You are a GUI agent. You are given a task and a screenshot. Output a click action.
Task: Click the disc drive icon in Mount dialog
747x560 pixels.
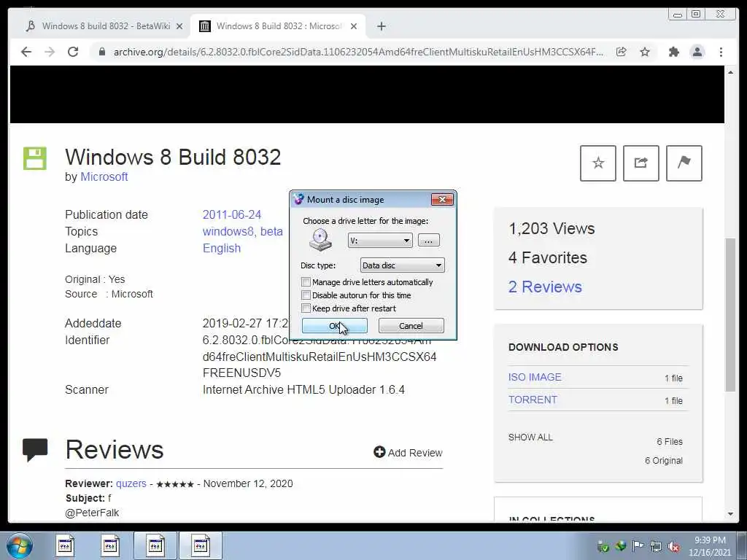[320, 240]
